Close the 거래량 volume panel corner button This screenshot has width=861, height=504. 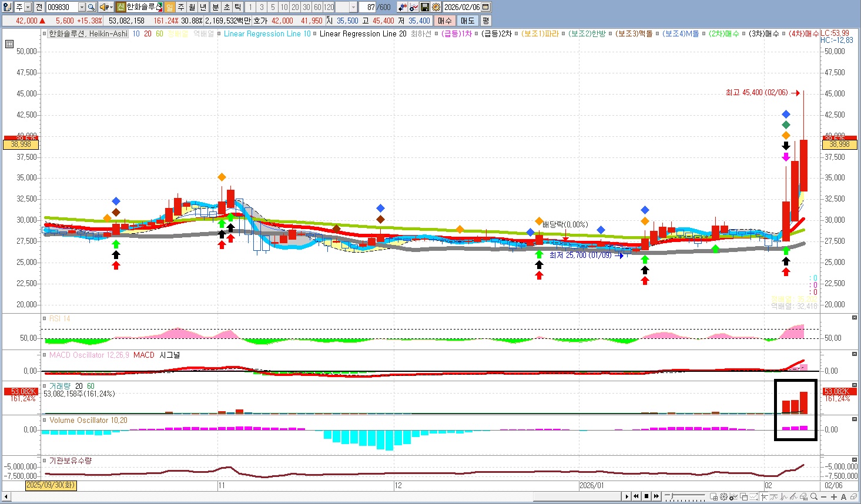coord(855,385)
